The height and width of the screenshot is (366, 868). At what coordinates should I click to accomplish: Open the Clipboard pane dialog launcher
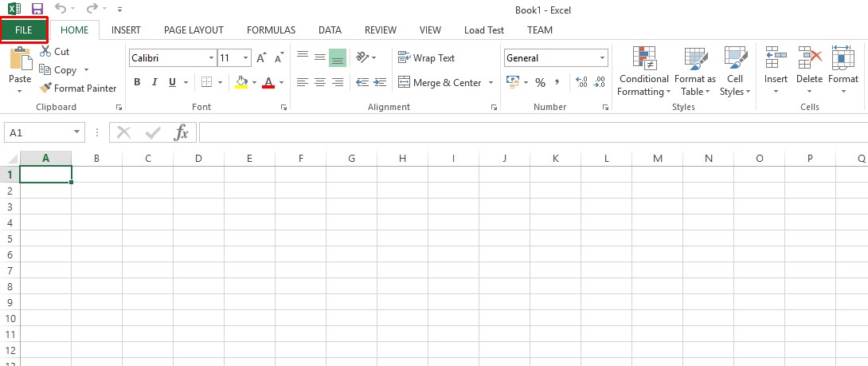(x=119, y=107)
